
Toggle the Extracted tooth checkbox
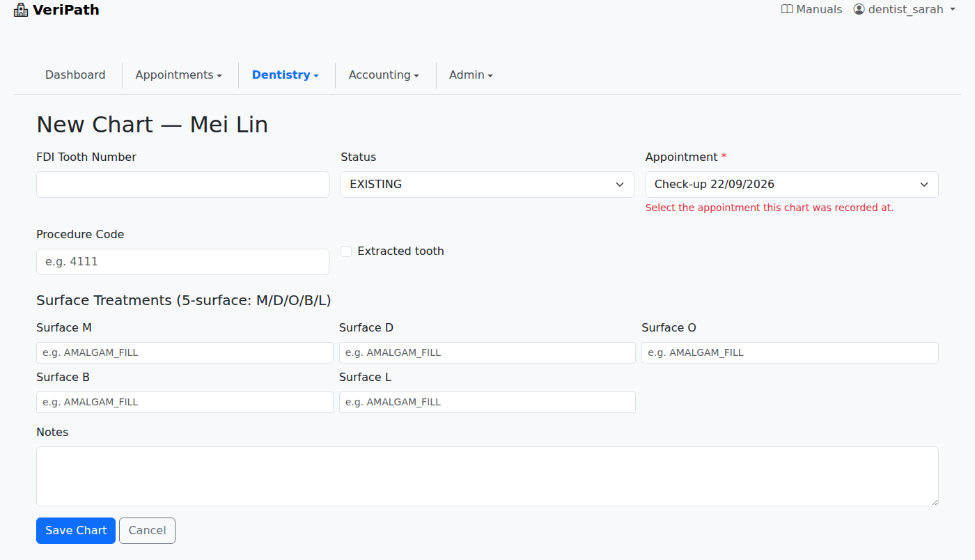[346, 251]
